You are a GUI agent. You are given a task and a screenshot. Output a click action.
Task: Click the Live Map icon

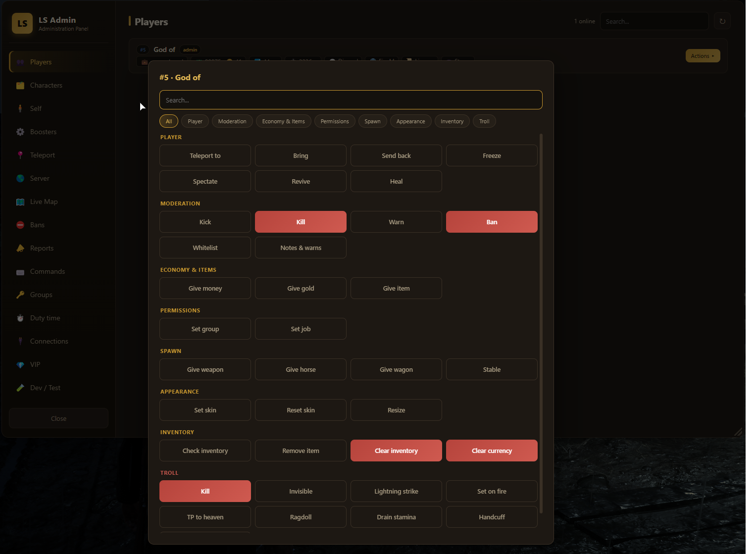tap(20, 201)
